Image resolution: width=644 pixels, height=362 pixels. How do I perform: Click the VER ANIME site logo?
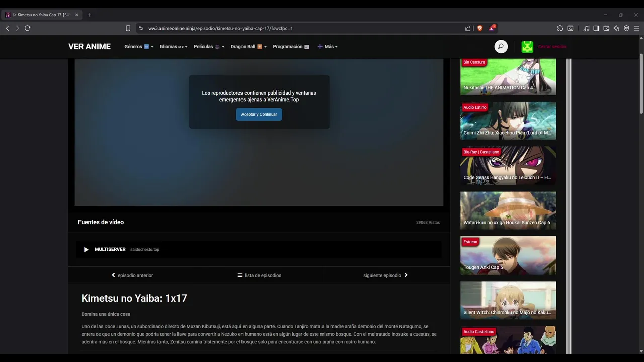(x=90, y=47)
